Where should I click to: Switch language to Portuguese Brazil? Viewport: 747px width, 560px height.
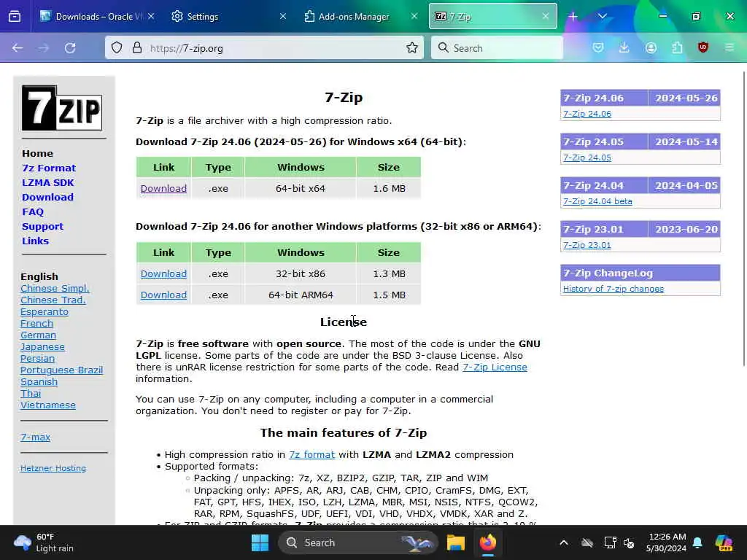point(61,370)
